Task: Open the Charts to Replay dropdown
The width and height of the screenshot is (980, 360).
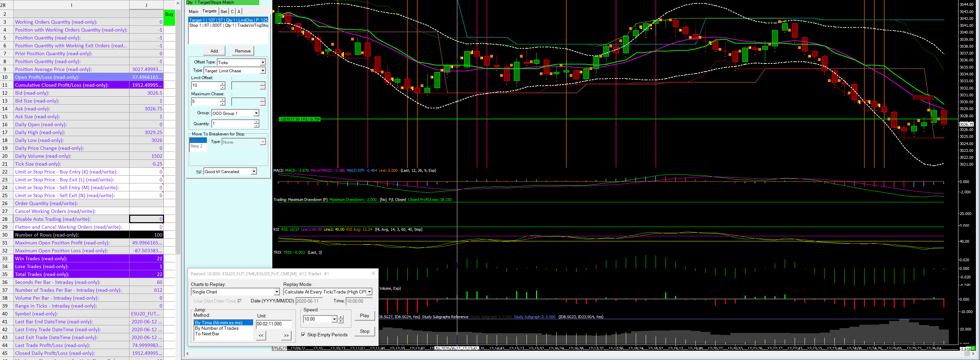Action: (x=235, y=292)
